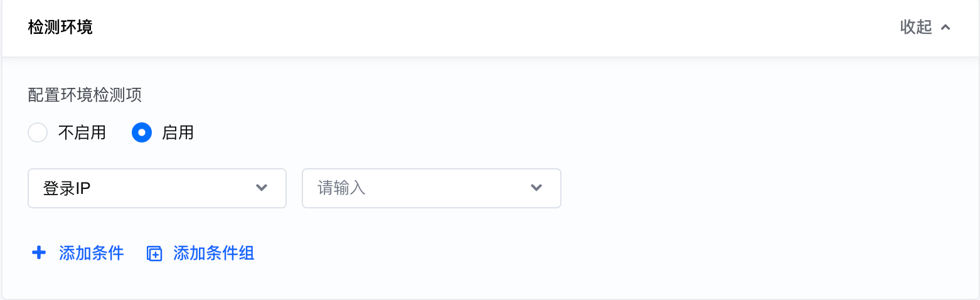Open the 请输入 value dropdown
Viewport: 980px width, 300px height.
pyautogui.click(x=431, y=188)
